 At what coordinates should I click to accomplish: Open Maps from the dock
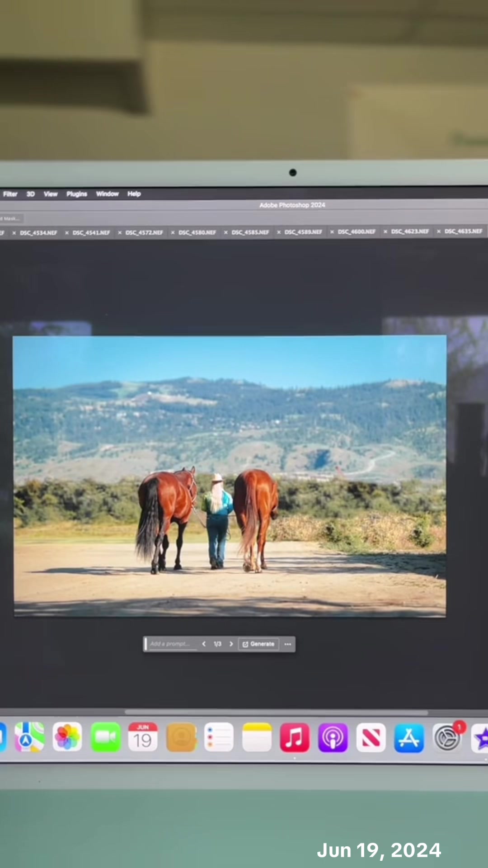(x=29, y=737)
